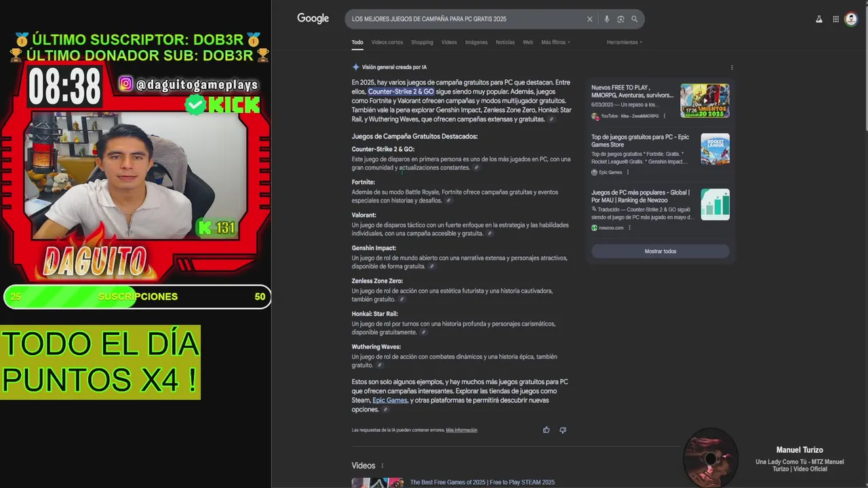Give thumbs up to the AI response
The width and height of the screenshot is (868, 488).
tap(547, 430)
